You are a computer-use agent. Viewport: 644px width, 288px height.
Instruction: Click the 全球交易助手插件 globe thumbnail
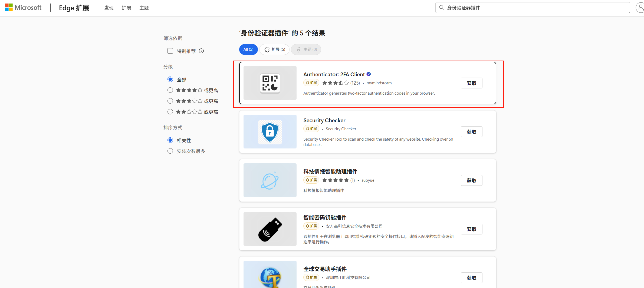pos(270,274)
